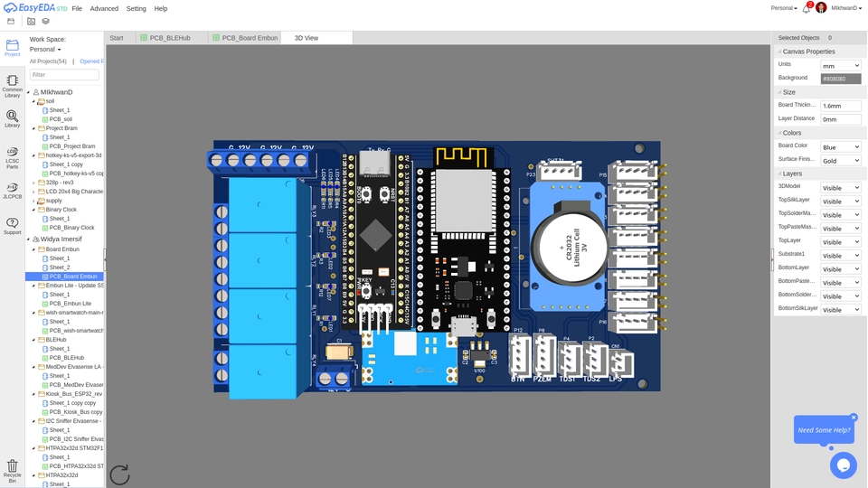Viewport: 868px width, 488px height.
Task: Click the JLCPCB sidebar icon
Action: [x=12, y=190]
